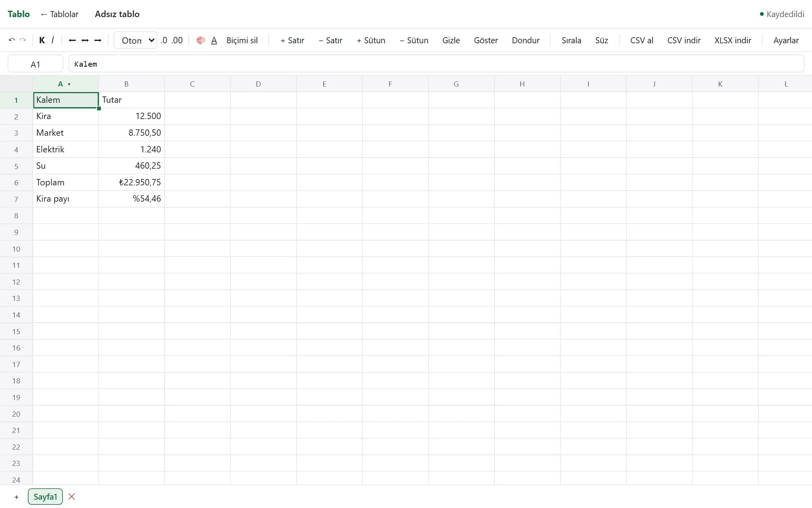This screenshot has height=508, width=812.
Task: Click the formula bar showing Kalem
Action: (436, 64)
